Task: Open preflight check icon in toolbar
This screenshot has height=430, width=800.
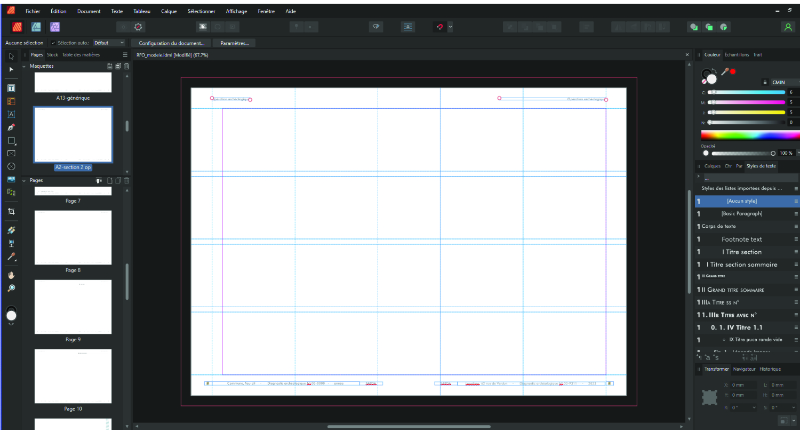Action: click(x=138, y=27)
